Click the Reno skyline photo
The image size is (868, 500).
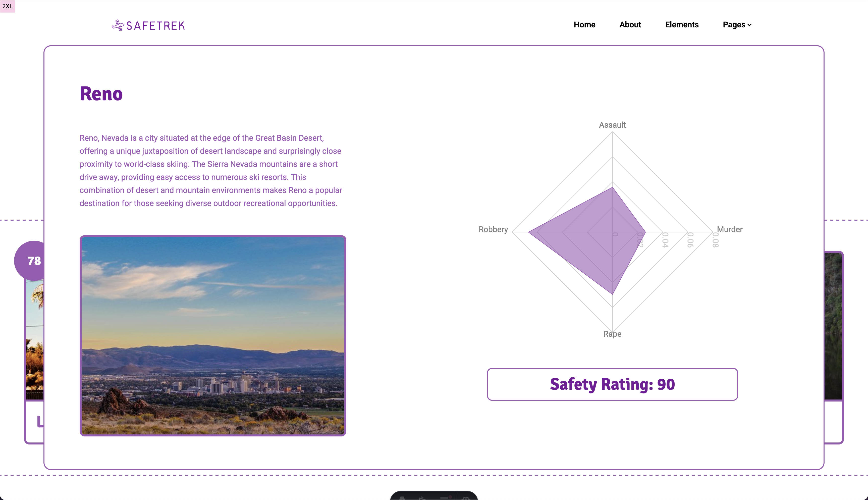click(213, 335)
